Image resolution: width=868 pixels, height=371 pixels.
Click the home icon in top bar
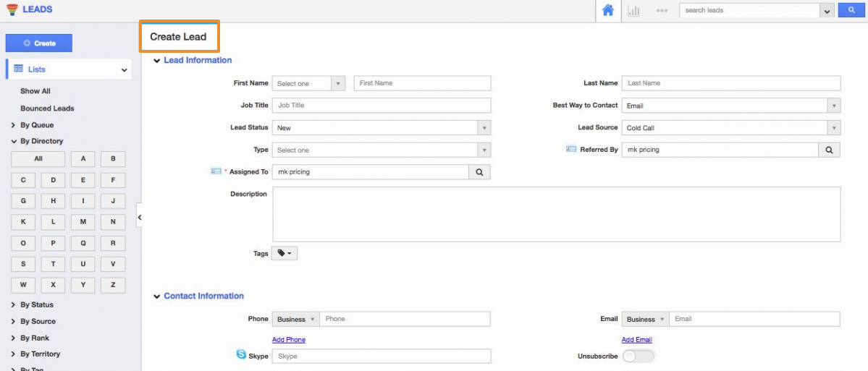click(608, 11)
